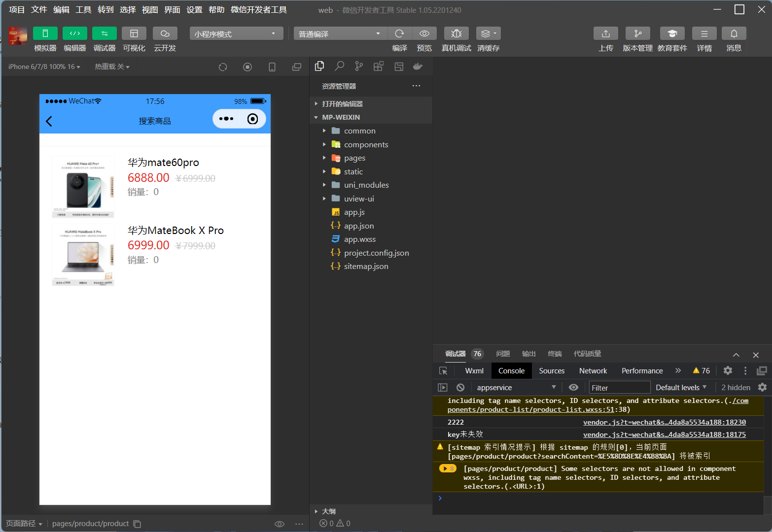Open the 可视化 visual editor
This screenshot has width=772, height=532.
pos(134,33)
